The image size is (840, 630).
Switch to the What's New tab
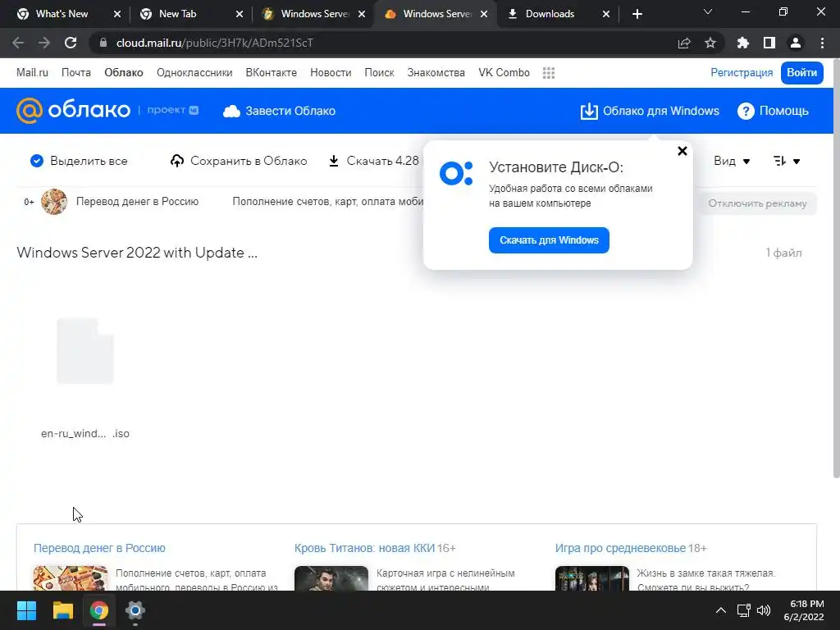[62, 14]
